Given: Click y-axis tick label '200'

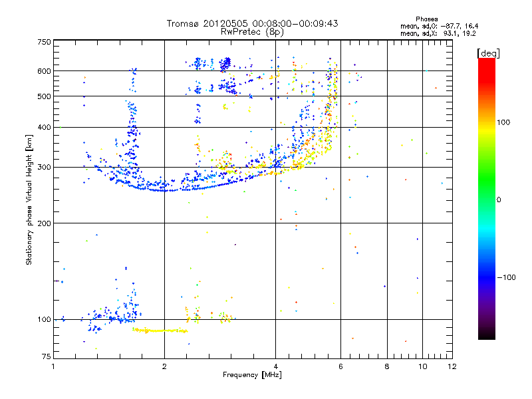Looking at the screenshot, I should (44, 223).
